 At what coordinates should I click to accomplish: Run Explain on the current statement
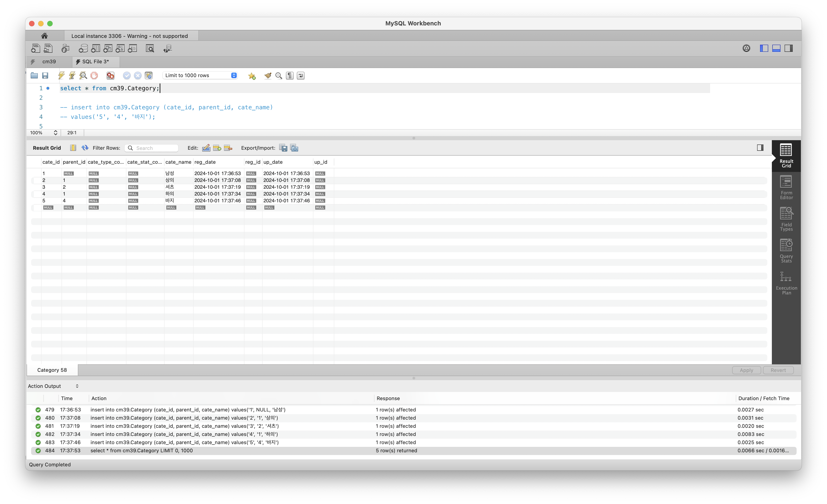click(83, 76)
